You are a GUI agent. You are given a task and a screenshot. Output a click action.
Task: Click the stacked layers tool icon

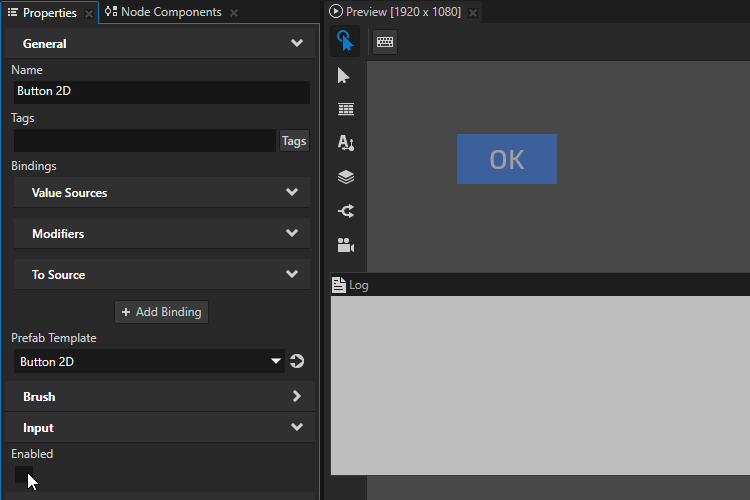pyautogui.click(x=346, y=178)
